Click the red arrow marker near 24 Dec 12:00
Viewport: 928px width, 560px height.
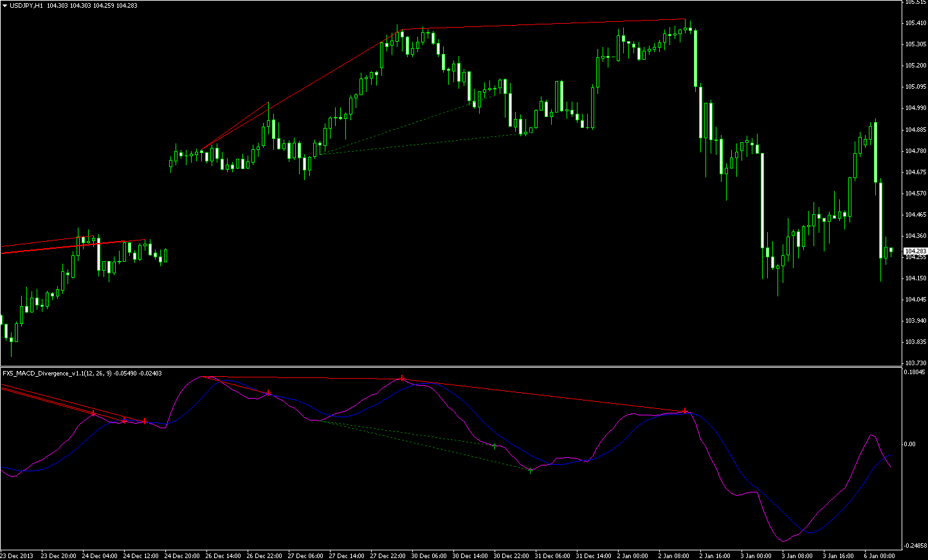click(145, 420)
